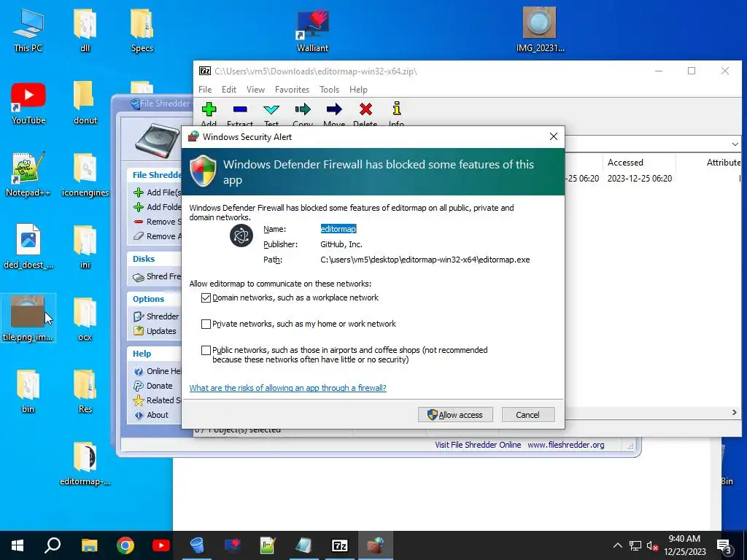Open 7-Zip from the taskbar

pyautogui.click(x=340, y=545)
